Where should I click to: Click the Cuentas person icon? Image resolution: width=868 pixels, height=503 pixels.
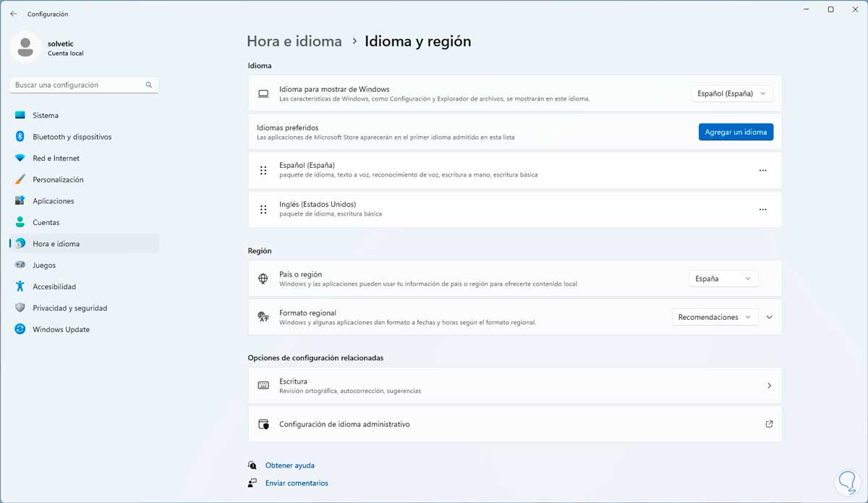coord(20,222)
